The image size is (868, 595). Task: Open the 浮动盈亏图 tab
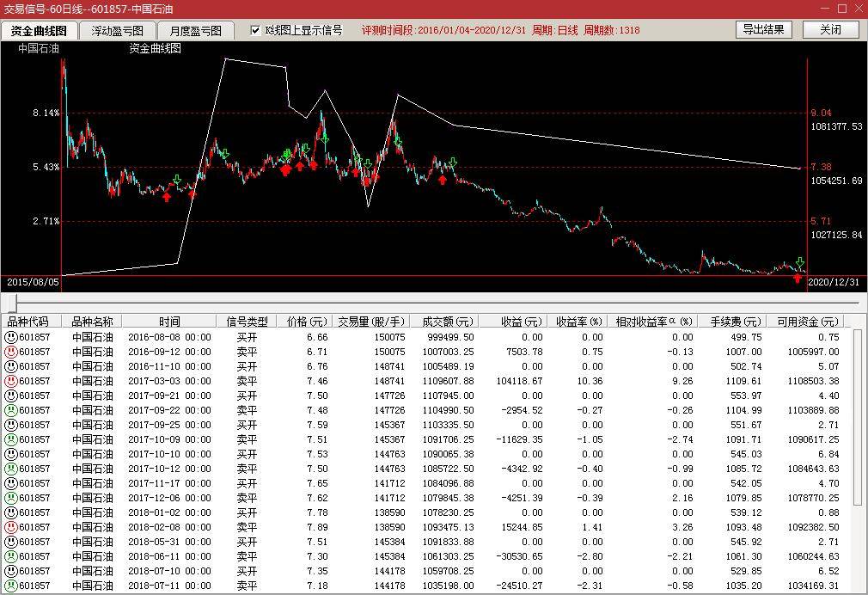tap(117, 30)
